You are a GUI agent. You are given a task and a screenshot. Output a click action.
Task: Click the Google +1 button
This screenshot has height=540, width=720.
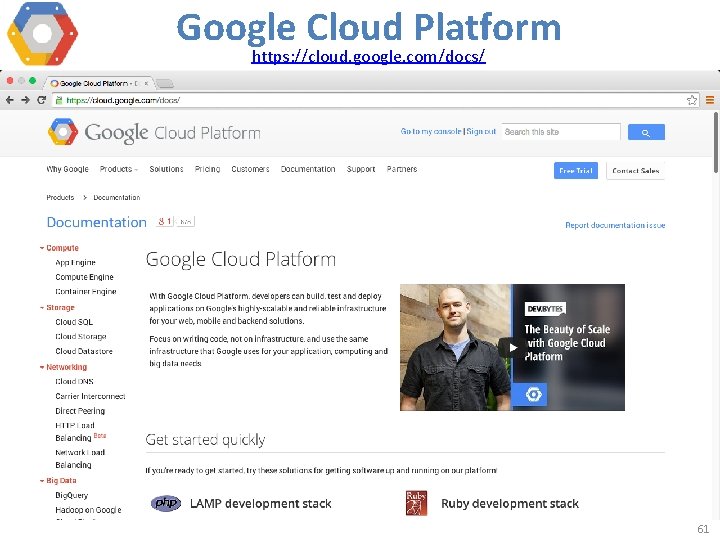click(165, 222)
